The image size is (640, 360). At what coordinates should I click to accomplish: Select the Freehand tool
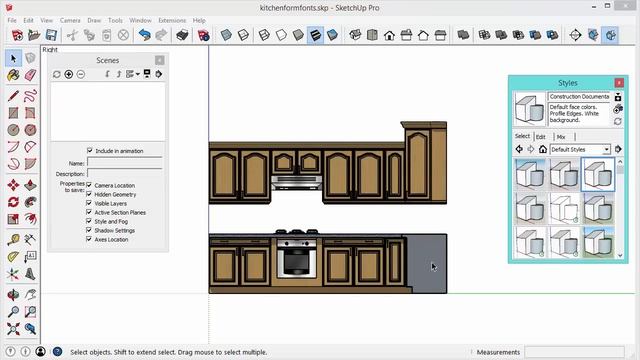30,96
